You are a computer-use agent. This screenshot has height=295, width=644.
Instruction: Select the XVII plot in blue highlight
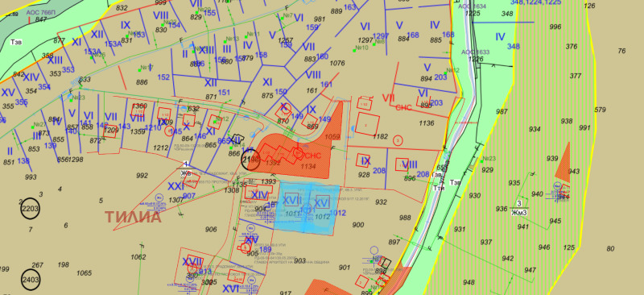click(x=292, y=201)
